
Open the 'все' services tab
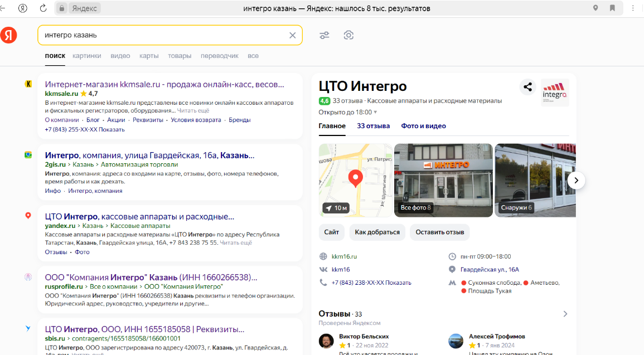point(253,56)
